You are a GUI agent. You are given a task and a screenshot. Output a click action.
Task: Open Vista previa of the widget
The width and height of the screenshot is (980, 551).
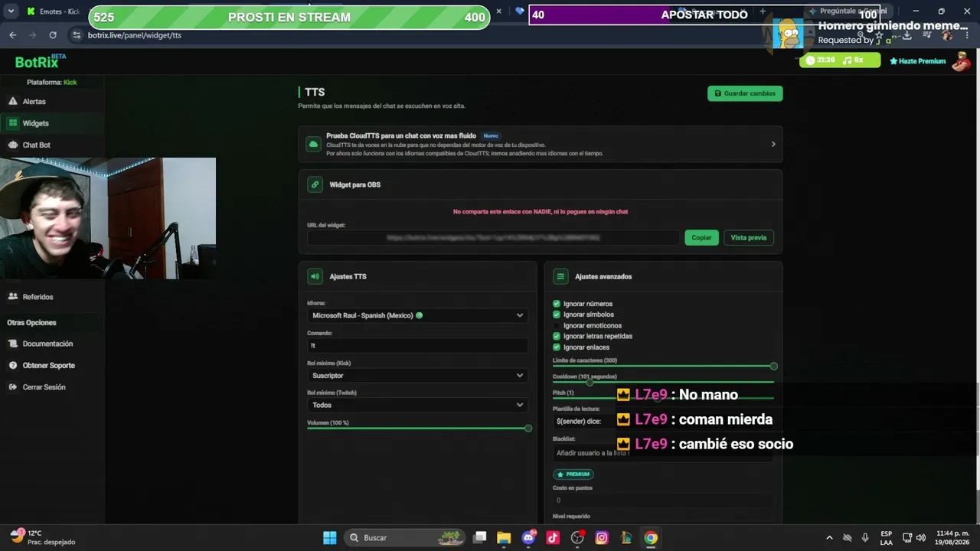tap(748, 238)
